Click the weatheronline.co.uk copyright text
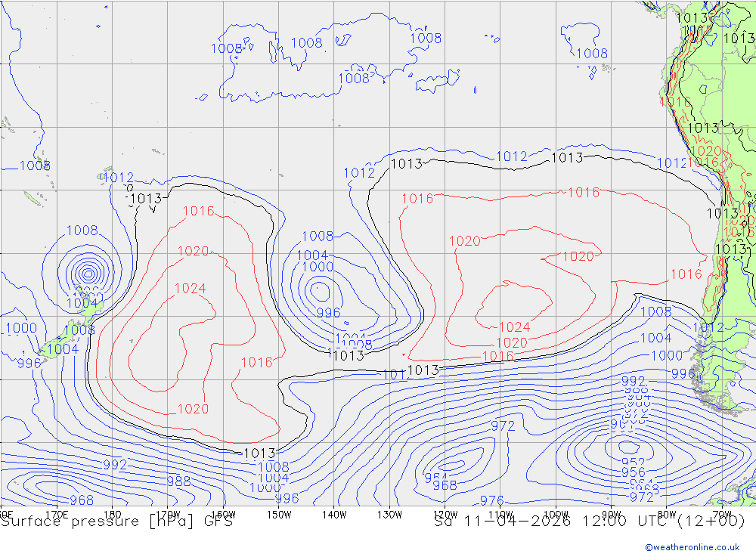 (x=692, y=547)
